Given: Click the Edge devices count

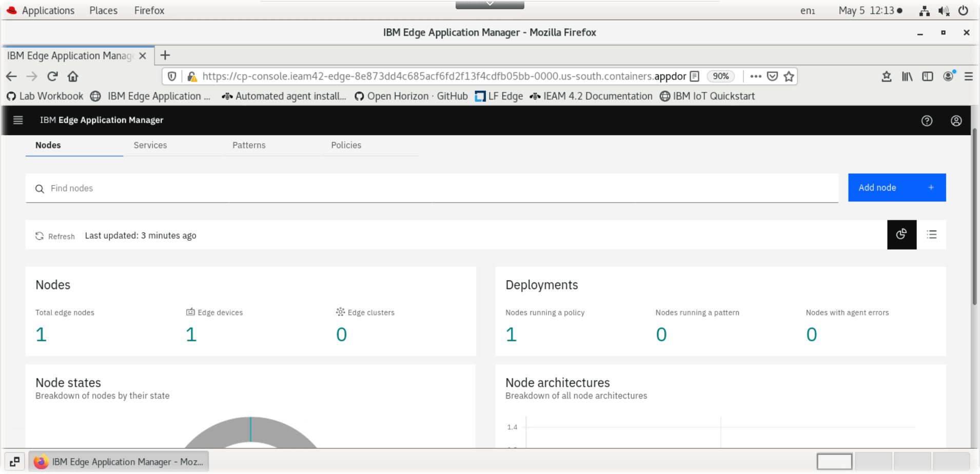Looking at the screenshot, I should pyautogui.click(x=191, y=334).
